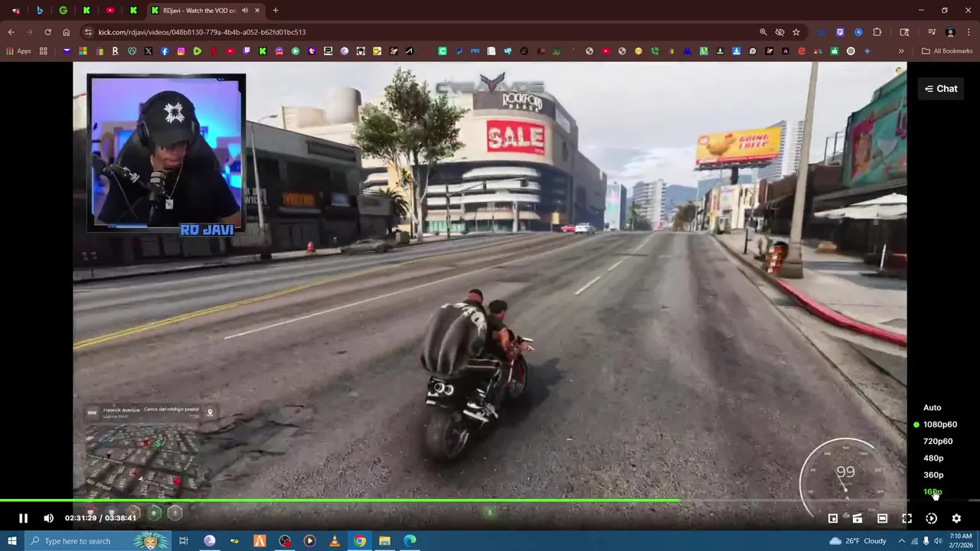Bookmark this page with the star
The image size is (980, 551).
tap(796, 32)
